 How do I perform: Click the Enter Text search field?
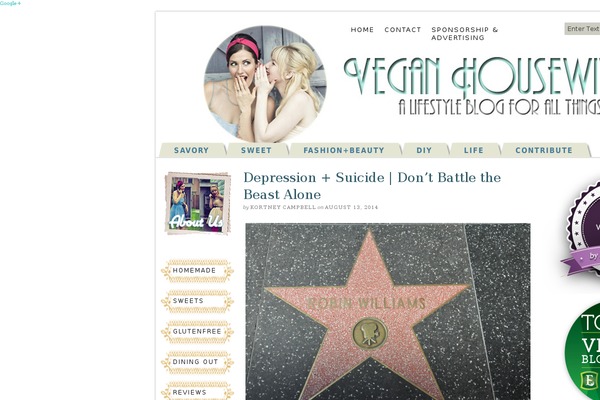click(x=582, y=29)
